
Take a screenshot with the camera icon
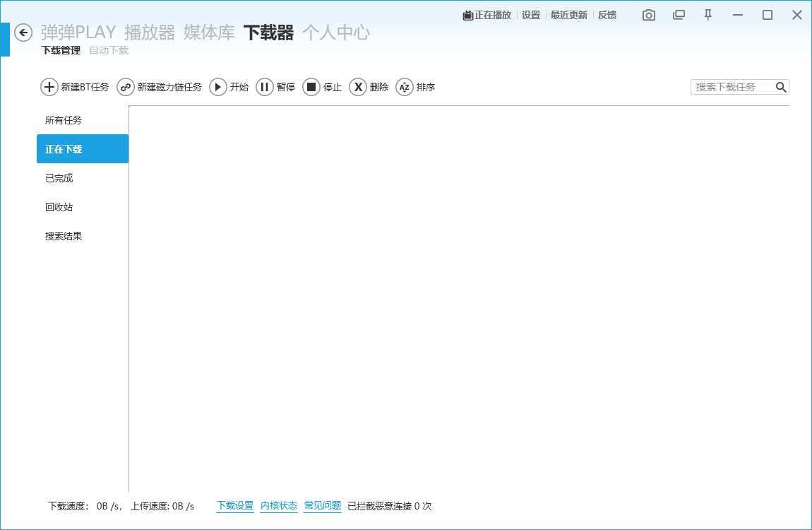pyautogui.click(x=649, y=15)
